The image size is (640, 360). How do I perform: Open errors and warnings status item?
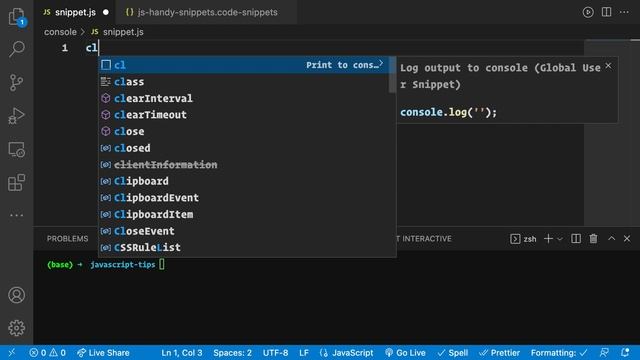[x=47, y=353]
